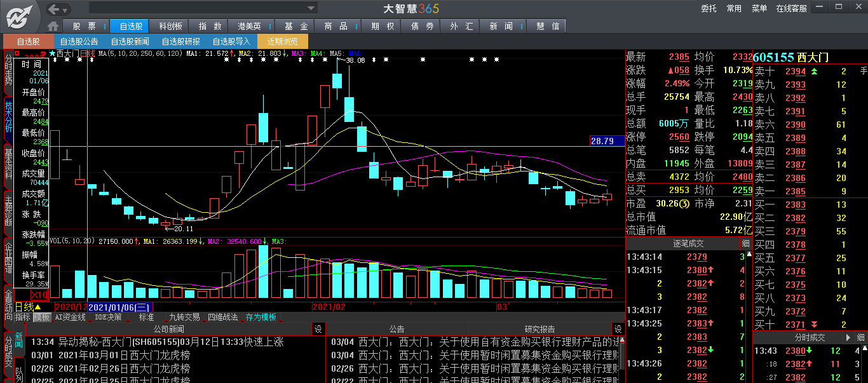Click the 细 detail icon next to 逐笔成交
The height and width of the screenshot is (383, 868).
click(x=745, y=244)
